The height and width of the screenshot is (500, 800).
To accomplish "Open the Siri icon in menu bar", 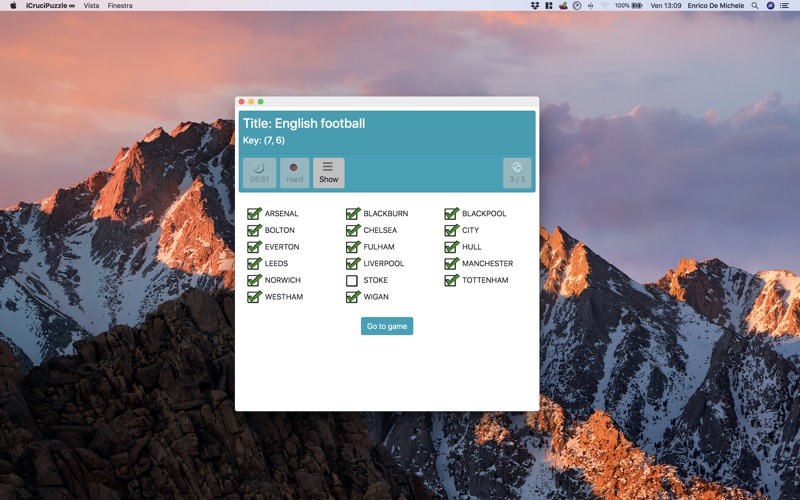I will point(770,6).
